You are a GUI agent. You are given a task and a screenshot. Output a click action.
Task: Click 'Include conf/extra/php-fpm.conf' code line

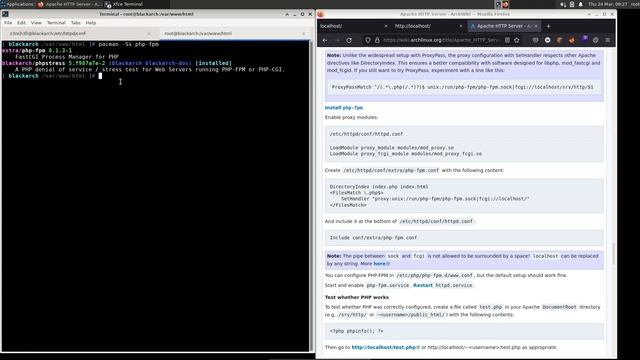[373, 238]
